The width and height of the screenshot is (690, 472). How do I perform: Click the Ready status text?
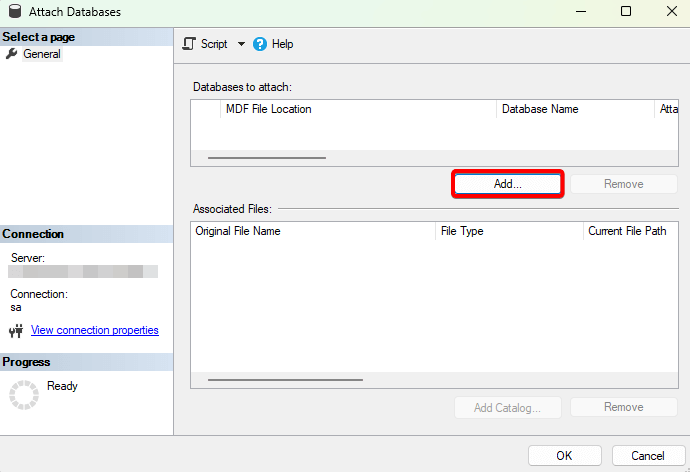pos(62,386)
